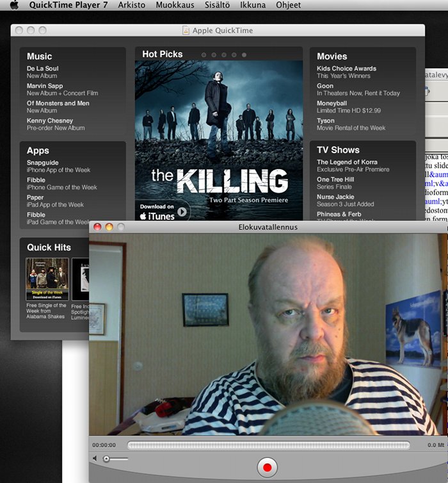Open Alabama Shakes Single of the Week thumbnail

(x=47, y=279)
